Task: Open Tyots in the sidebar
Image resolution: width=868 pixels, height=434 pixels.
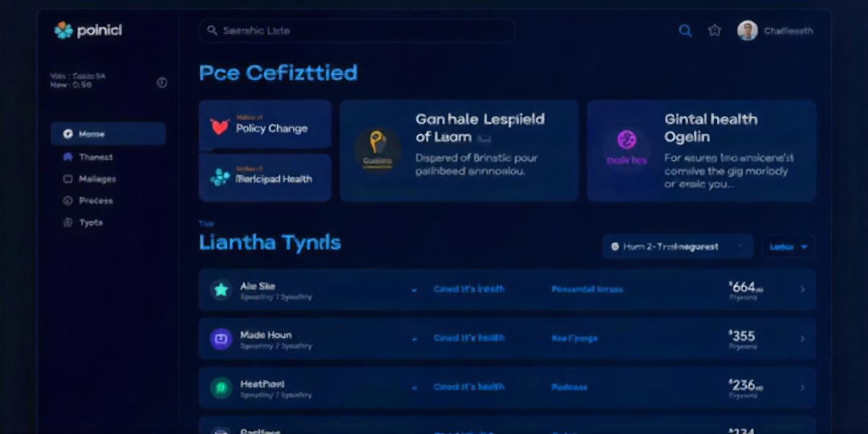Action: click(x=91, y=223)
